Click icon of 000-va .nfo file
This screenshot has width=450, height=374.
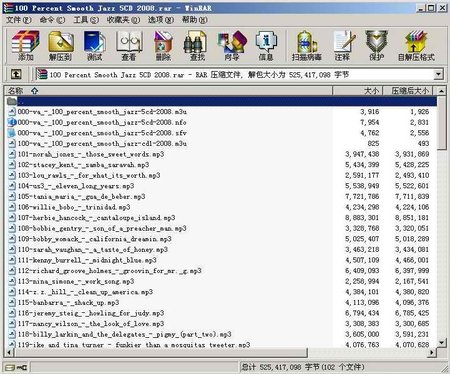[x=12, y=122]
